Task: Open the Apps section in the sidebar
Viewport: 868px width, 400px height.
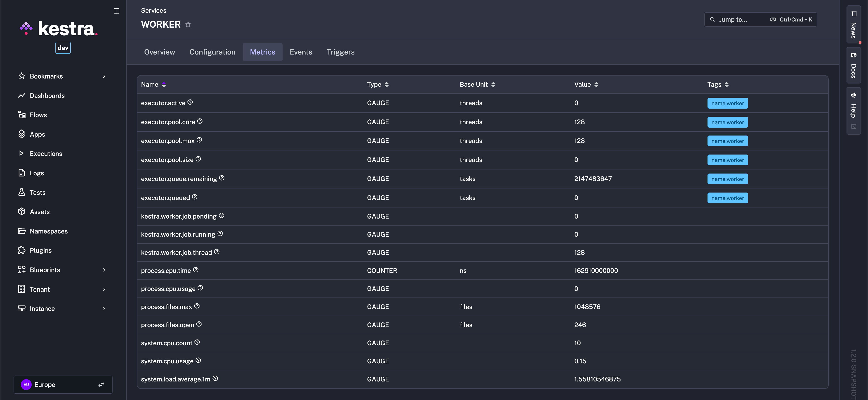Action: 37,134
